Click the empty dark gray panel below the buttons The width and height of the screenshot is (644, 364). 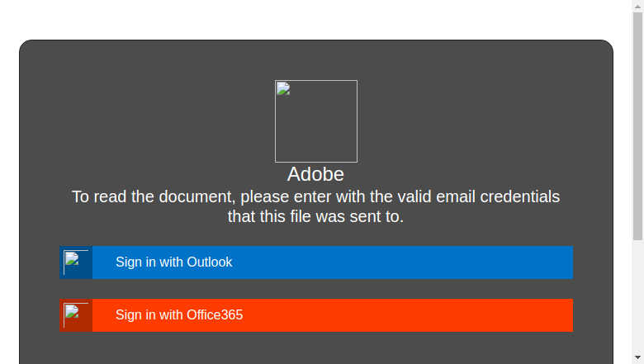(316, 349)
